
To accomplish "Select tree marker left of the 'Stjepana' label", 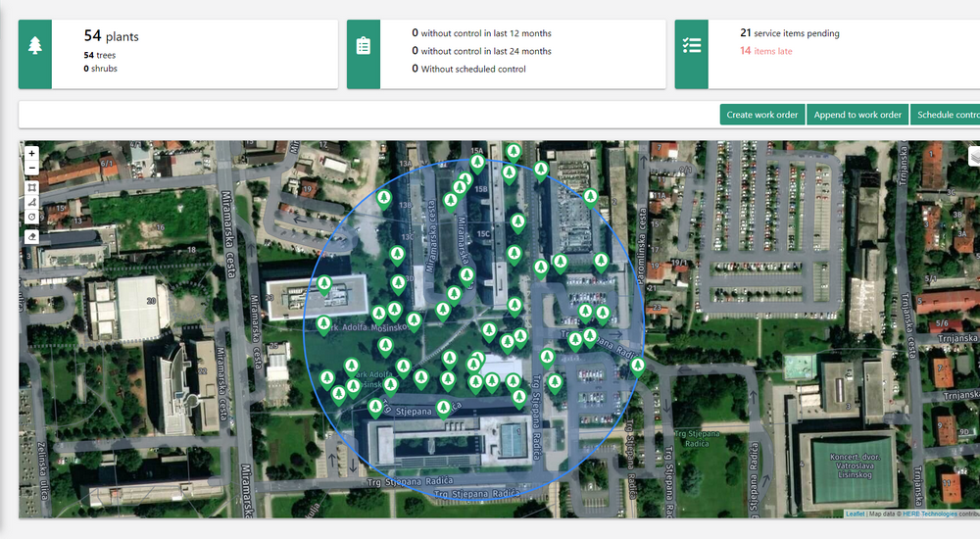I will click(375, 408).
